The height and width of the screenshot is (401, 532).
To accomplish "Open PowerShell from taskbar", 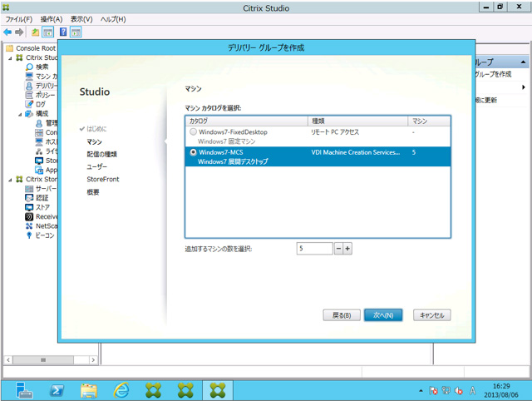I will click(x=57, y=390).
